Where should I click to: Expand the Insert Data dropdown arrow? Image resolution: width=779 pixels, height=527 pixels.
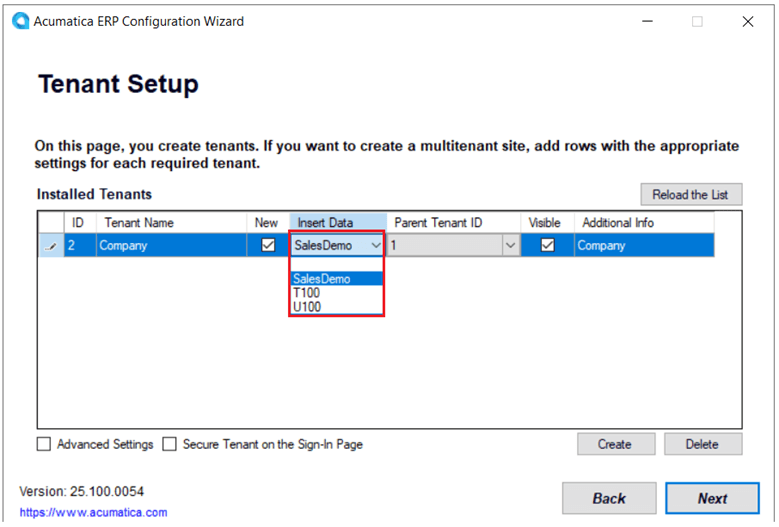[376, 245]
